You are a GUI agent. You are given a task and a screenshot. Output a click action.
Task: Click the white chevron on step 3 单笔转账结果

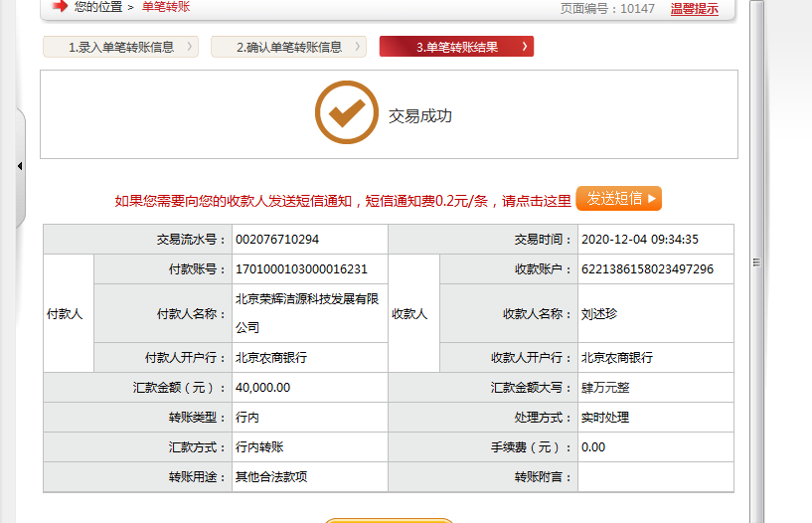[x=524, y=47]
